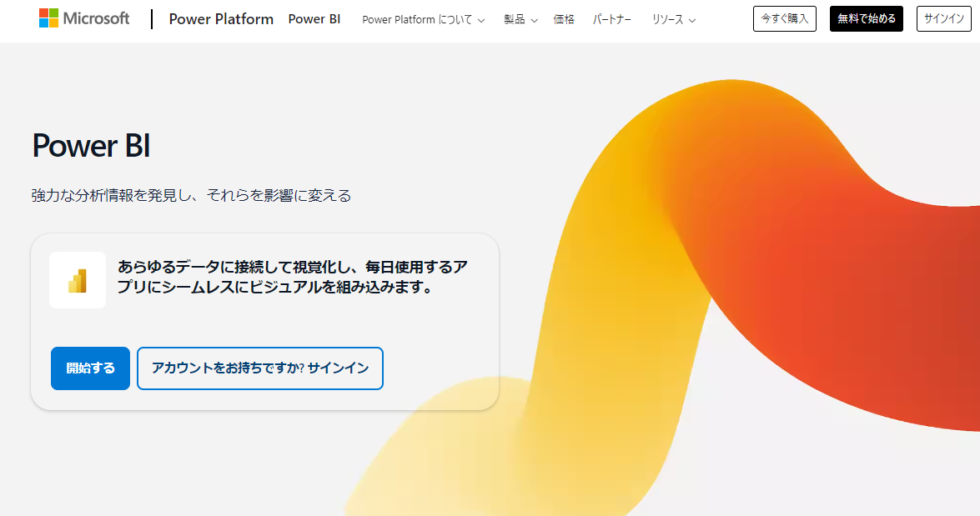Viewport: 980px width, 516px height.
Task: Click the 強力な分析情報を発見し tagline text
Action: 191,196
